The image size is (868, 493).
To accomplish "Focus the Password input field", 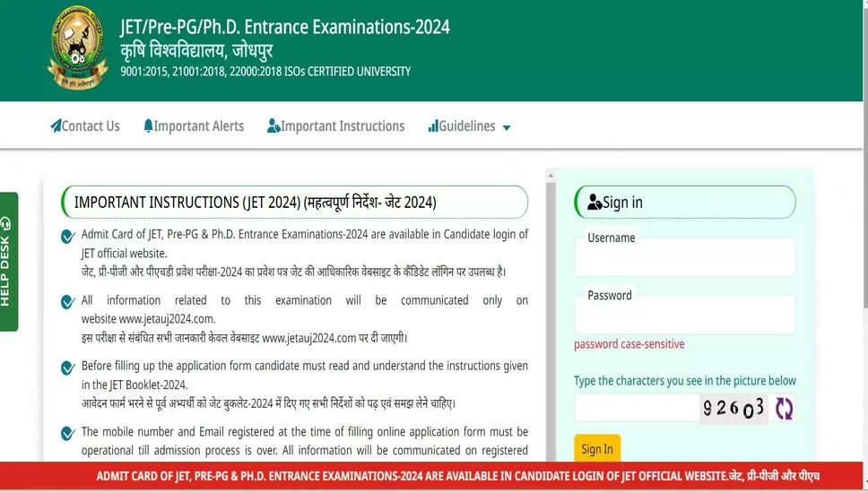I will [684, 316].
